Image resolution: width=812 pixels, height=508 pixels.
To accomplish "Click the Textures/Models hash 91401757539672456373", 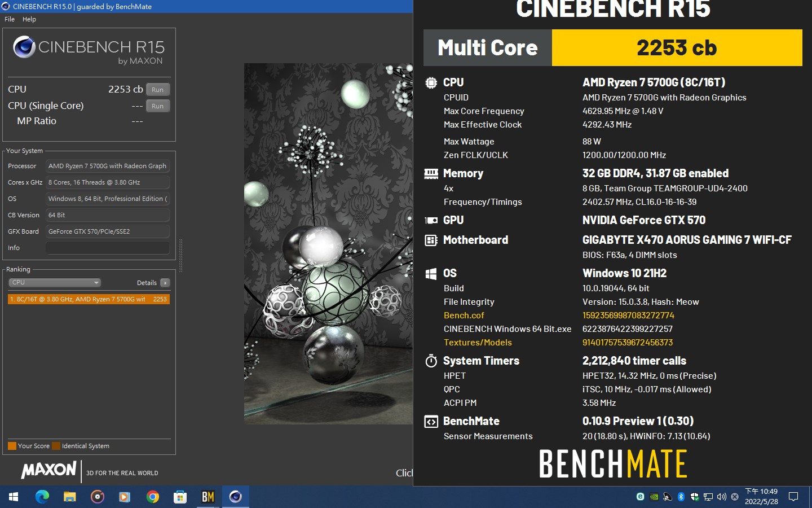I will coord(628,343).
